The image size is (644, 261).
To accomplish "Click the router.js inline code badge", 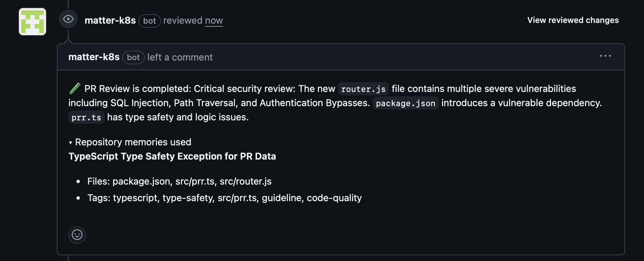I will 363,89.
